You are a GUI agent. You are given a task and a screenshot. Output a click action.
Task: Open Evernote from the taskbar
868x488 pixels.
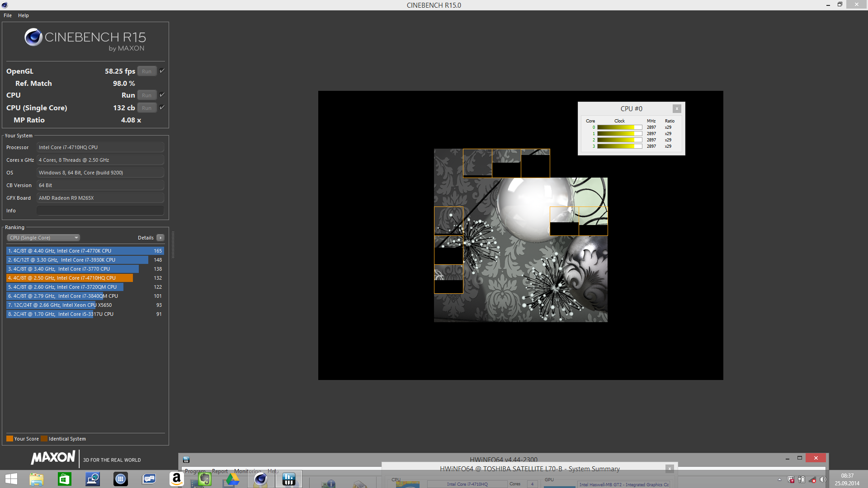(x=204, y=479)
